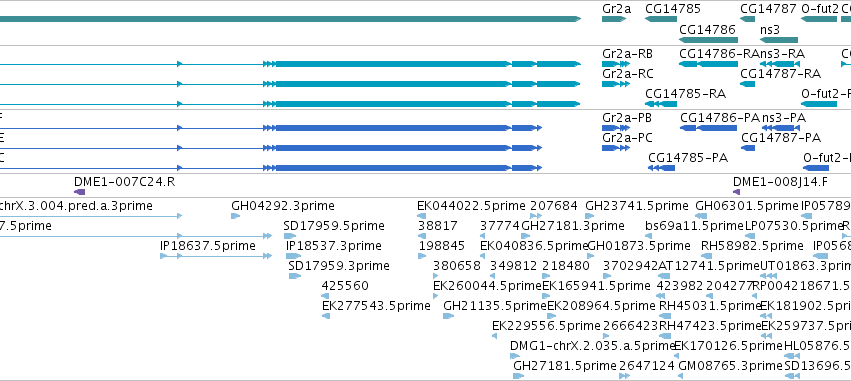Click the CG14785-PA protein glyph

pos(661,168)
